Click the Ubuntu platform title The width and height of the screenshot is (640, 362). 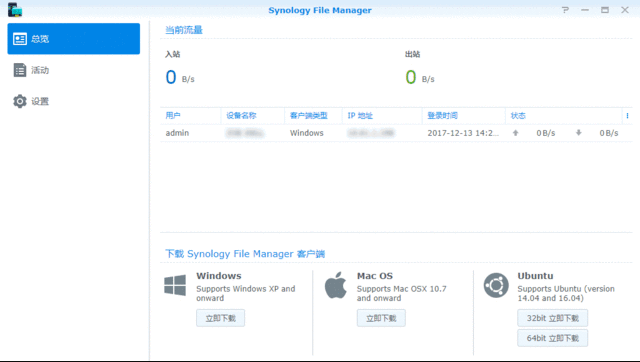tap(536, 276)
